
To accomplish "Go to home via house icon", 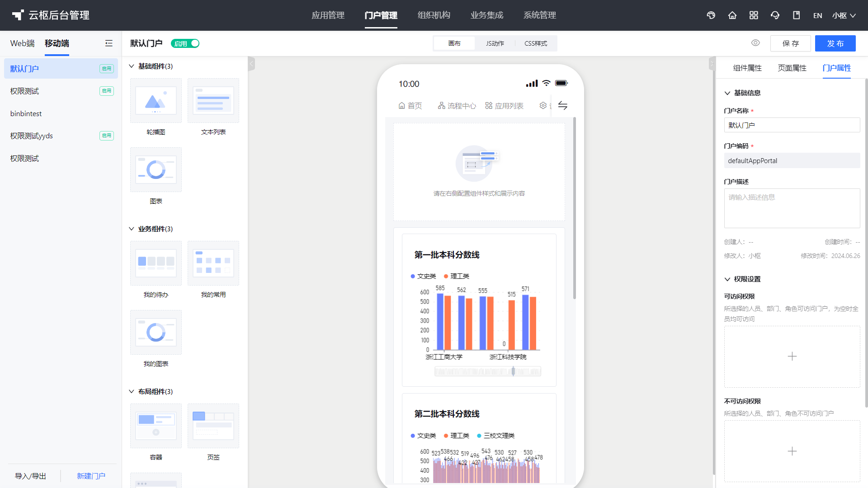I will [x=732, y=15].
